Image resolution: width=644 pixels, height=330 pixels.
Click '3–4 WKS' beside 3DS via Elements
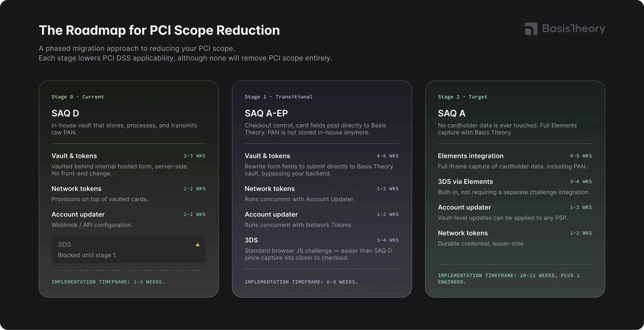pos(581,182)
